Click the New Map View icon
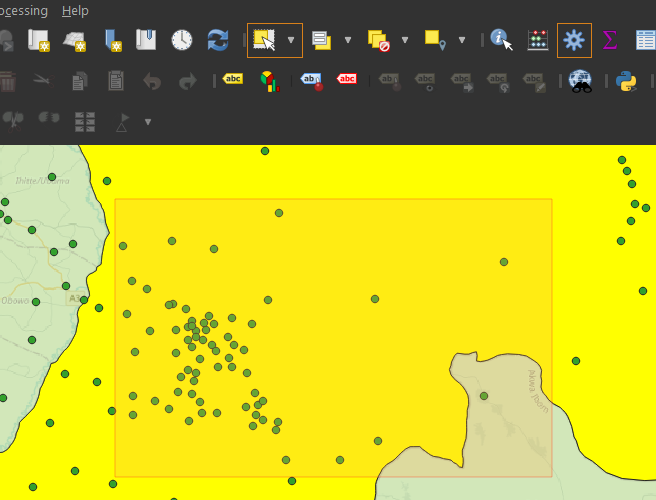This screenshot has height=500, width=656. [x=38, y=40]
